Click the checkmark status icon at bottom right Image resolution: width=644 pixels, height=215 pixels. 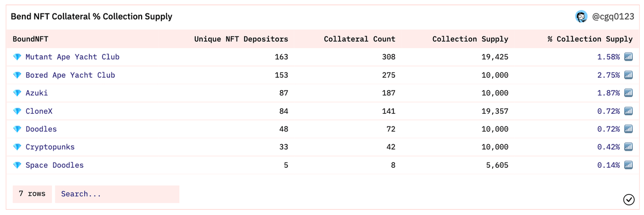pyautogui.click(x=629, y=199)
